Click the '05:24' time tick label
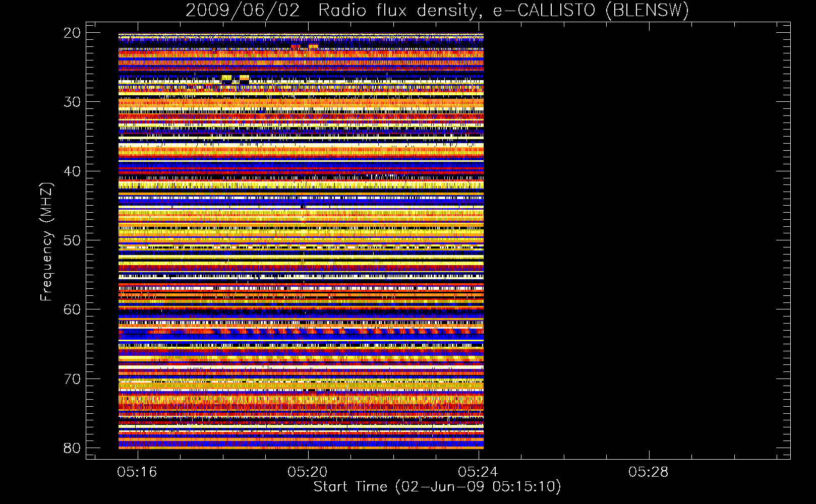The height and width of the screenshot is (504, 816). pos(478,472)
